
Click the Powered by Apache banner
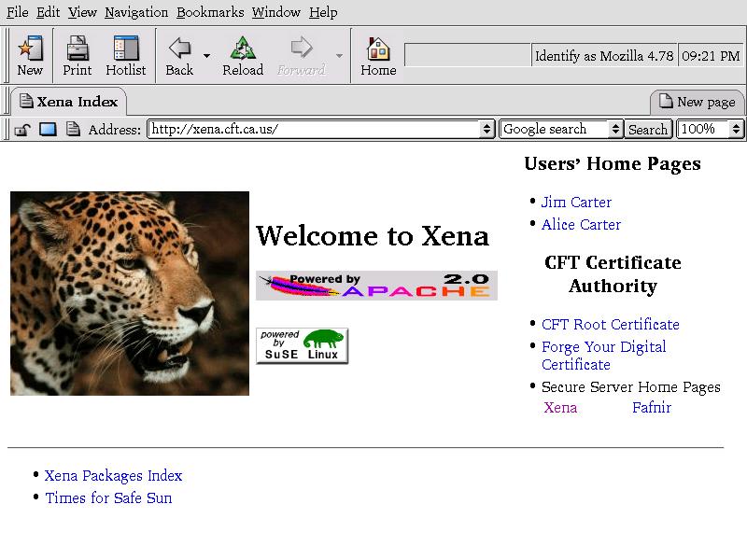point(376,286)
